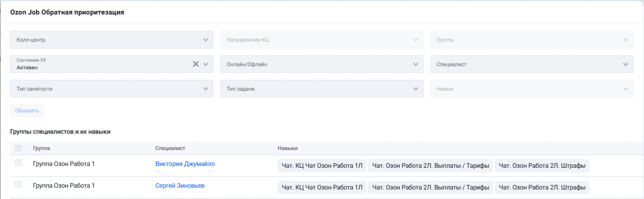
Task: Select Сергей's Чат. КЦ Чат Озон Работа 1Л tag
Action: 322,187
